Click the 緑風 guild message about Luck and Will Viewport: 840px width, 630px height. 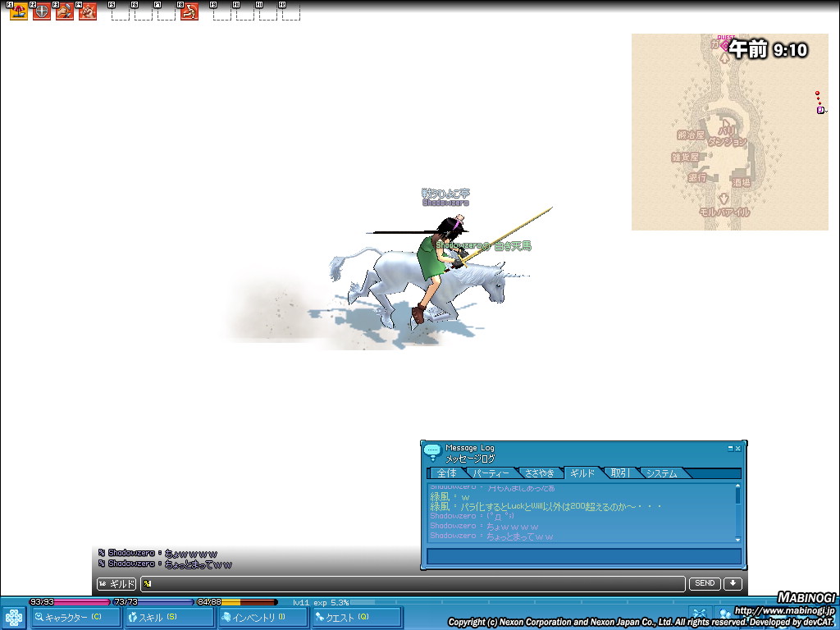pyautogui.click(x=546, y=506)
